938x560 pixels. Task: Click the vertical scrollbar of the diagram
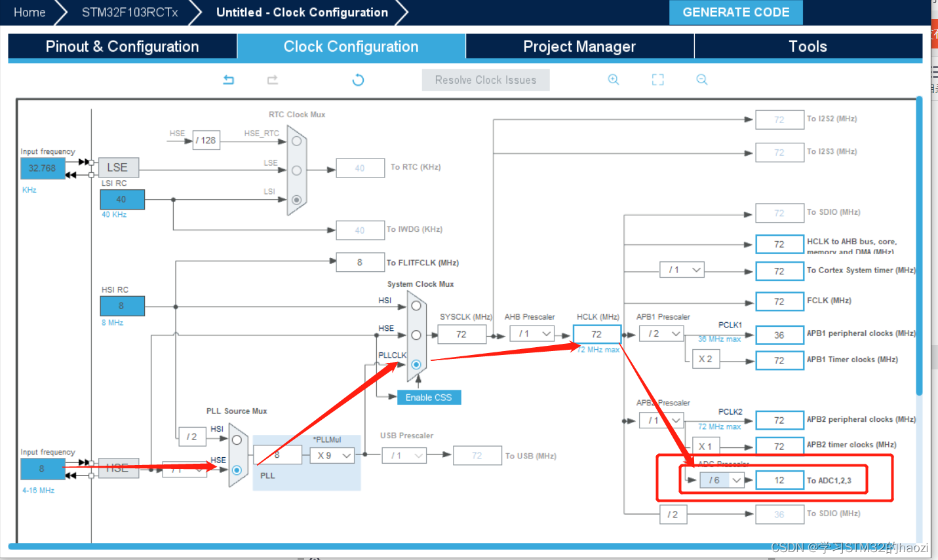pyautogui.click(x=919, y=246)
